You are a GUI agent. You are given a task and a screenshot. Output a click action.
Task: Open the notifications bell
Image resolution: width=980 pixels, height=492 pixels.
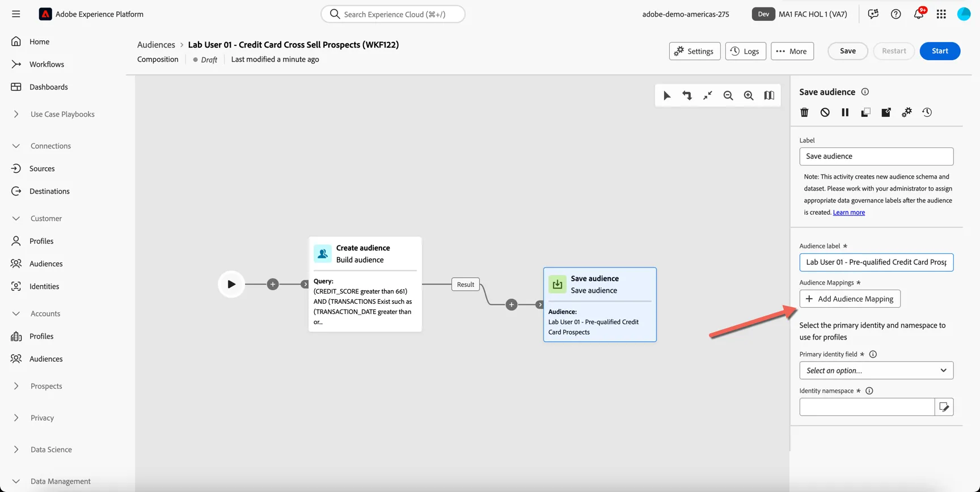click(918, 14)
